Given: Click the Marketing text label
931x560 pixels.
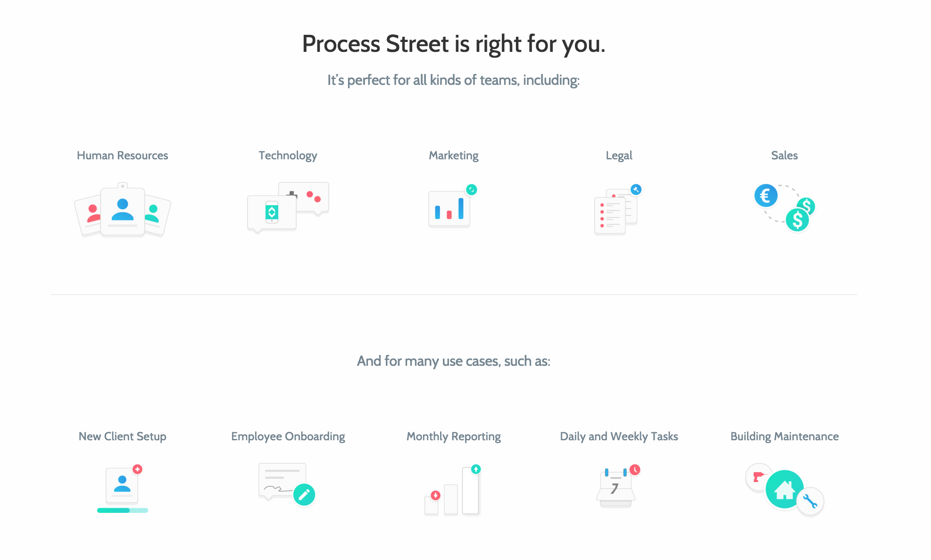Looking at the screenshot, I should click(x=454, y=156).
